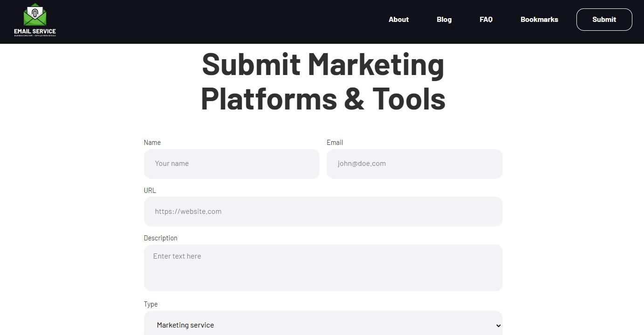Open the About page

398,20
